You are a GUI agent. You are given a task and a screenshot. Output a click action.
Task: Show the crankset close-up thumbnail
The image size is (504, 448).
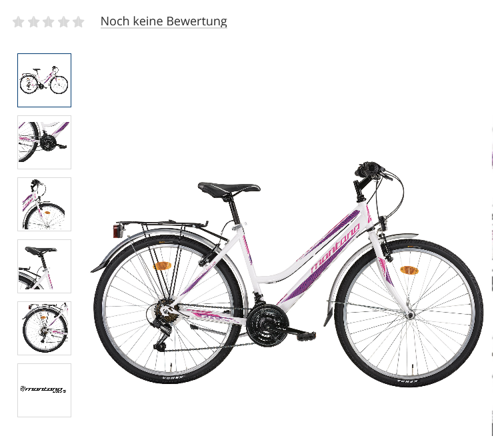tap(45, 143)
